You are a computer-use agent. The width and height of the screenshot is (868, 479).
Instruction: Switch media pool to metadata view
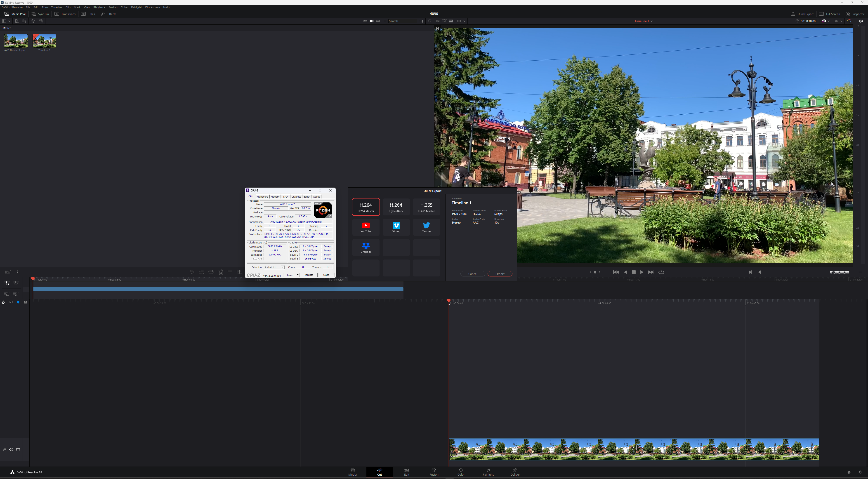click(365, 21)
